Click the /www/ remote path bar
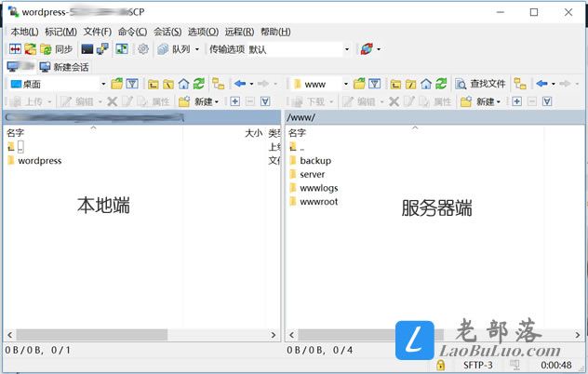Screen dimensions: 588x374 (434, 117)
